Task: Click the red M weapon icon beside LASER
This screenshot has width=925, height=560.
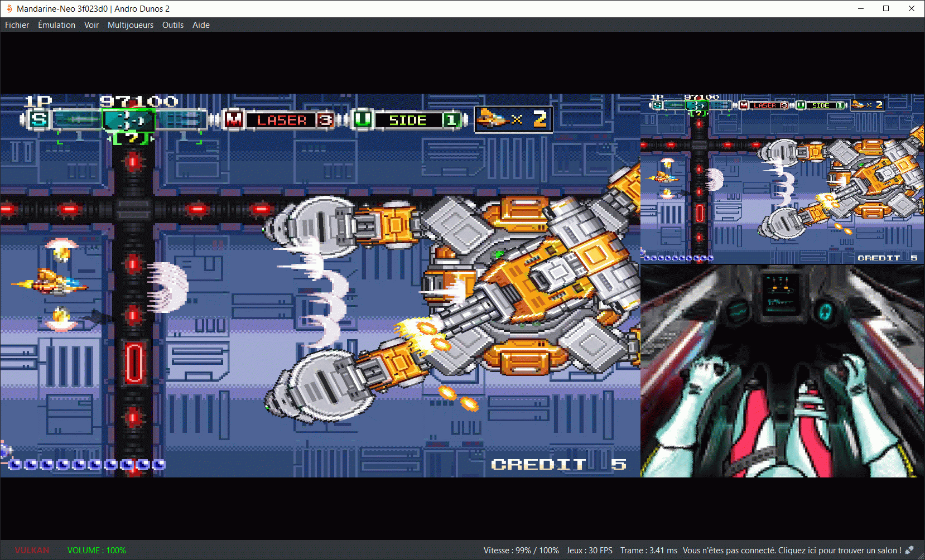Action: click(x=234, y=119)
